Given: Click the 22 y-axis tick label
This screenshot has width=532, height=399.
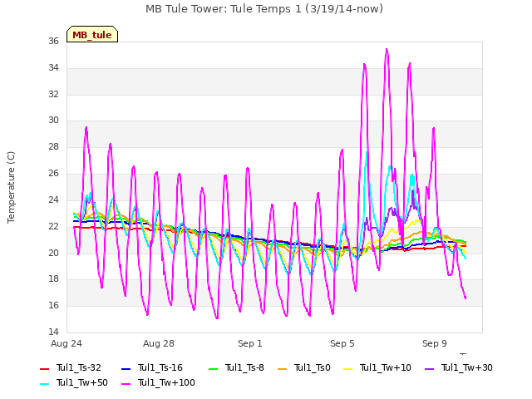Looking at the screenshot, I should [53, 226].
